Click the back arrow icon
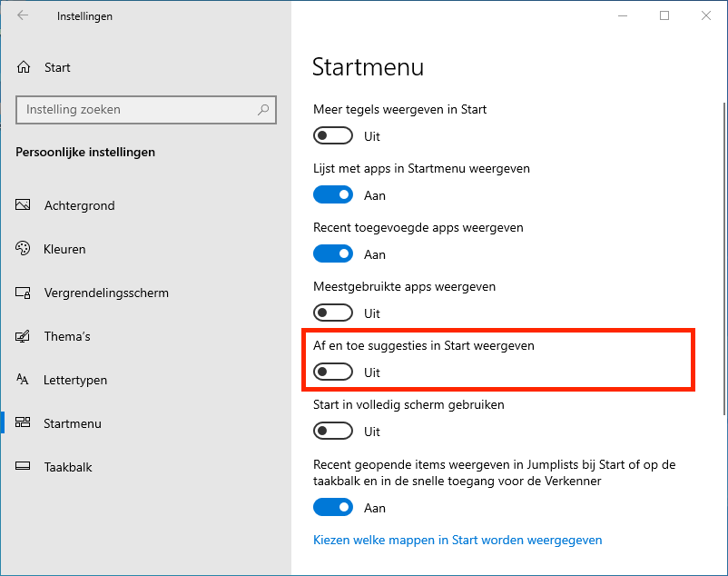 23,15
